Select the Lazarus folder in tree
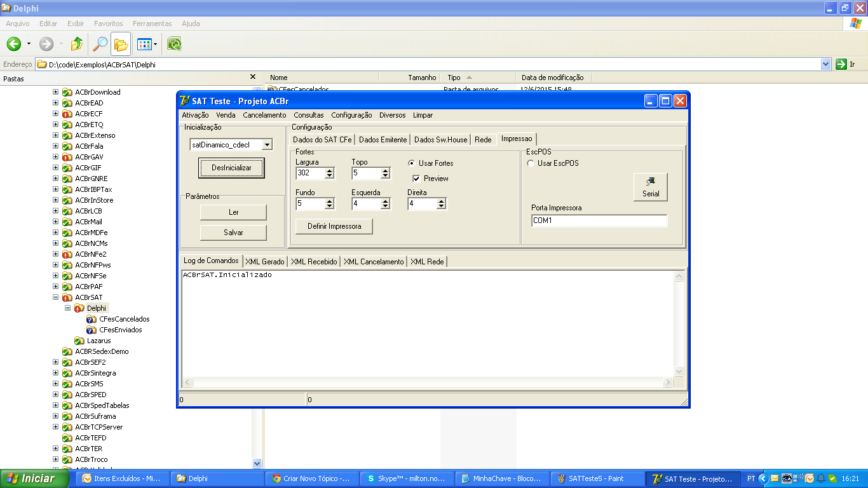This screenshot has height=488, width=868. [x=98, y=341]
